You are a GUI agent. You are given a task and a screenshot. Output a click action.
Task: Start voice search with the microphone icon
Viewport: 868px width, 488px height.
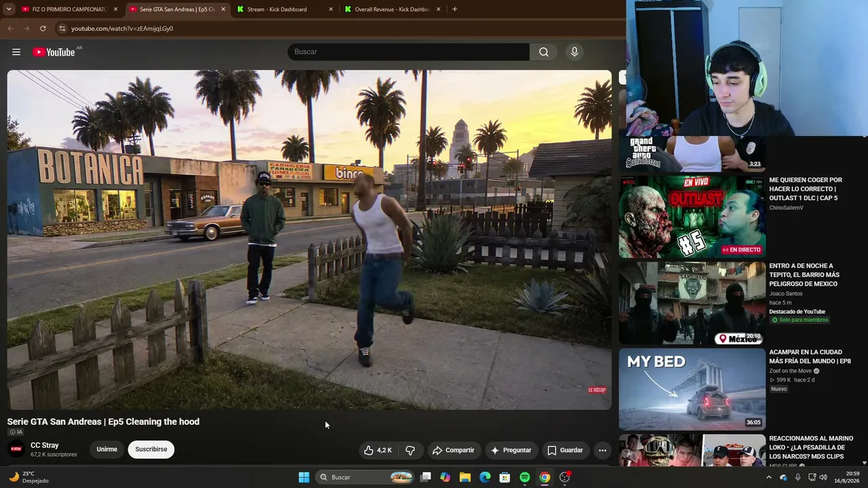pyautogui.click(x=574, y=52)
